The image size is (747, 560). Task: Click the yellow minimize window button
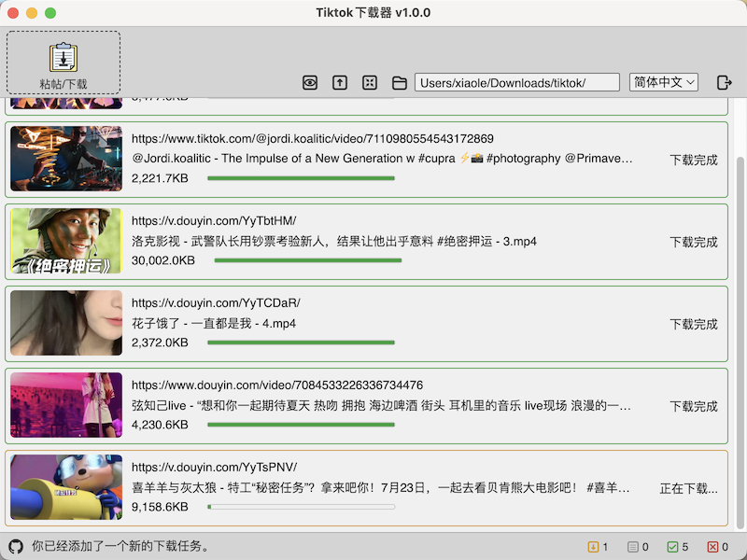32,13
